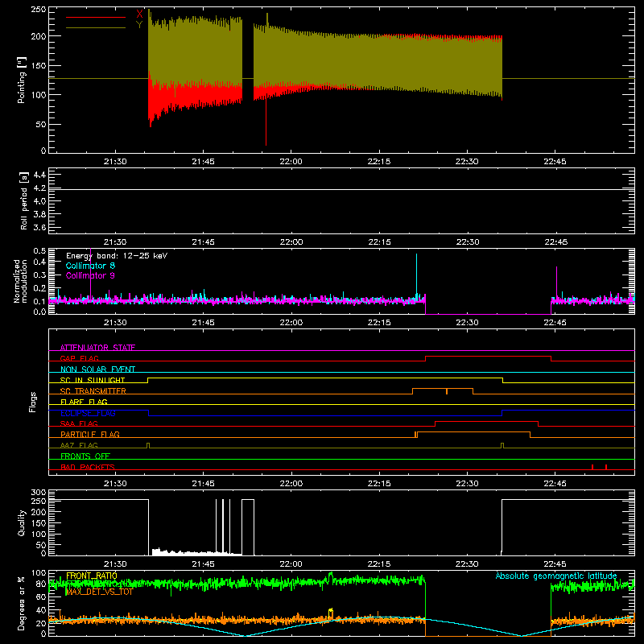The height and width of the screenshot is (644, 644).
Task: Click the red downward X spike near 21:56
Action: pyautogui.click(x=266, y=122)
